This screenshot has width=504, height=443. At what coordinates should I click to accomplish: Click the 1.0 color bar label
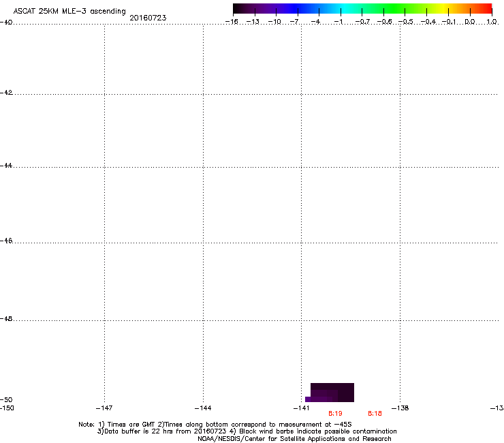click(x=492, y=22)
